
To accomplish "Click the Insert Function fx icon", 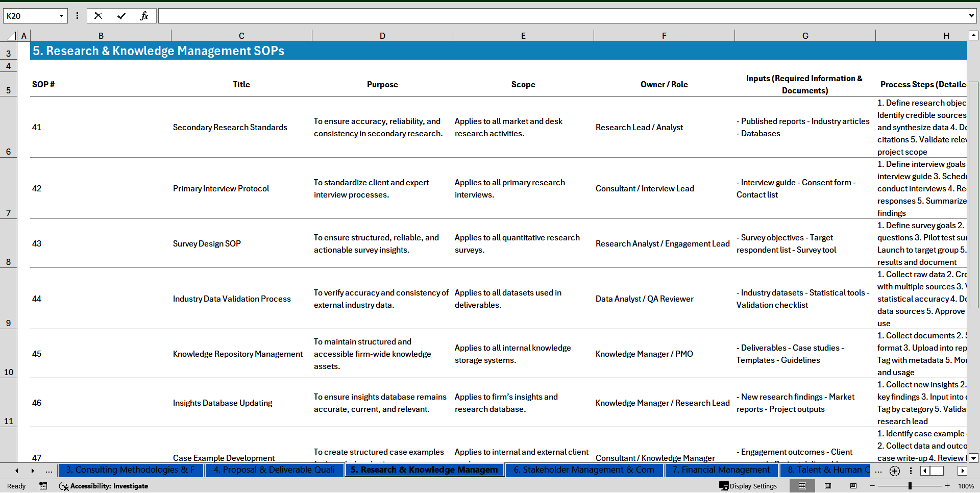I will coord(144,16).
